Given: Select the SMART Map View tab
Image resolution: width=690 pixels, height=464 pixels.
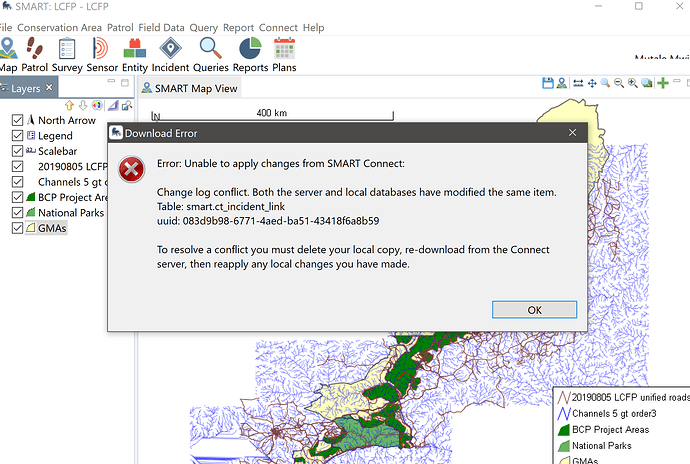Looking at the screenshot, I should tap(189, 88).
